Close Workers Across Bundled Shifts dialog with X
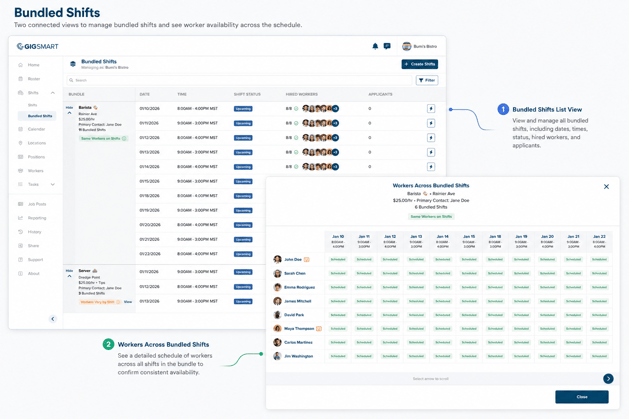Screen dimensions: 629x419 [x=606, y=186]
